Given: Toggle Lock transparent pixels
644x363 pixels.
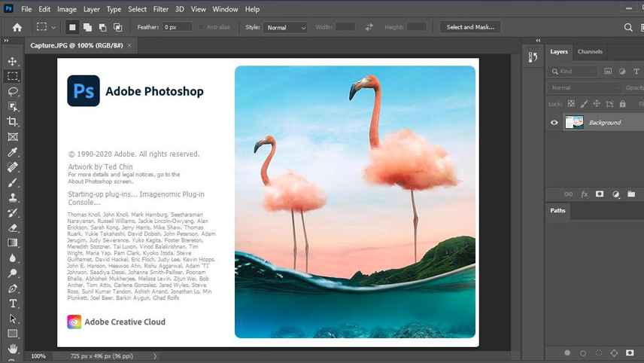Looking at the screenshot, I should [571, 104].
